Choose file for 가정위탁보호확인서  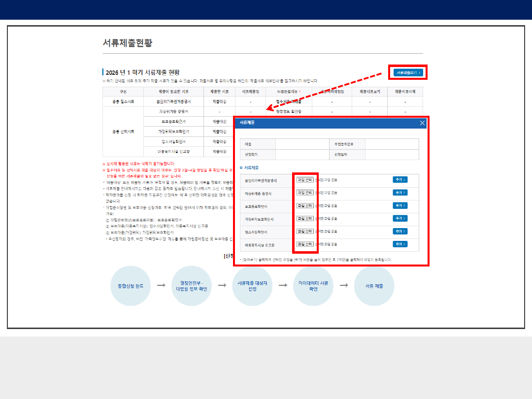[304, 218]
